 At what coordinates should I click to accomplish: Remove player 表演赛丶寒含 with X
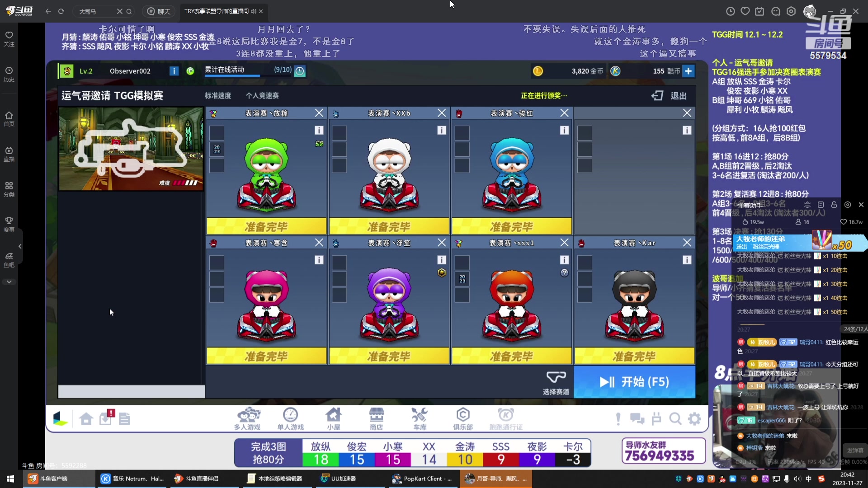pos(319,243)
